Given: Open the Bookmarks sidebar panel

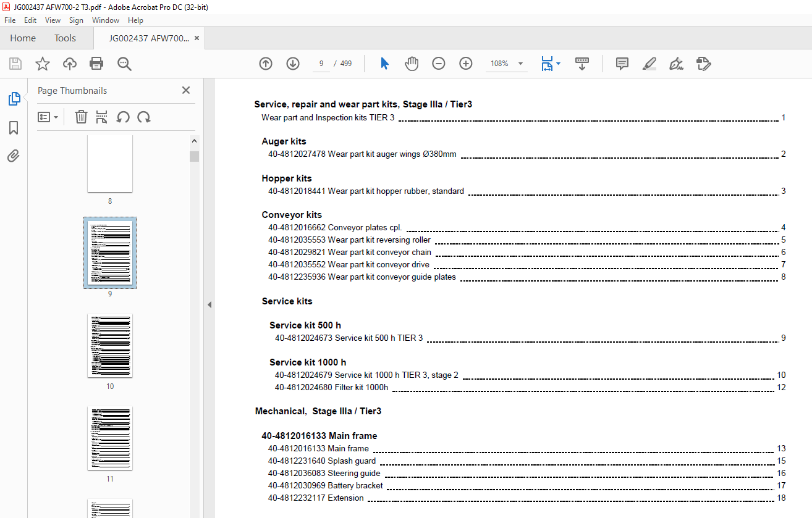Looking at the screenshot, I should coord(14,128).
